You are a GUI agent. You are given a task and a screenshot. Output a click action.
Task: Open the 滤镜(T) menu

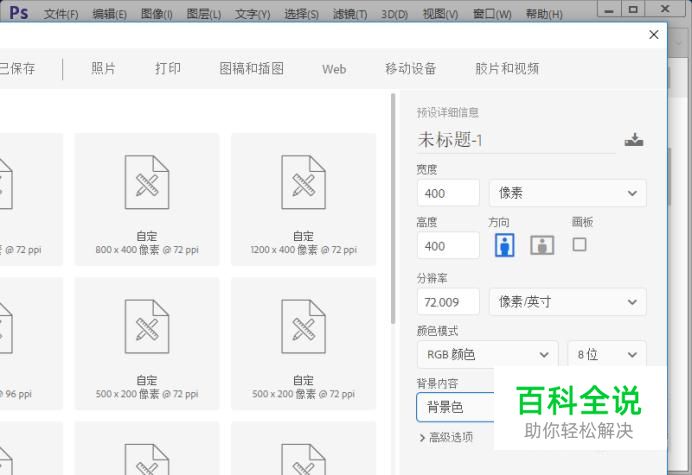tap(350, 14)
